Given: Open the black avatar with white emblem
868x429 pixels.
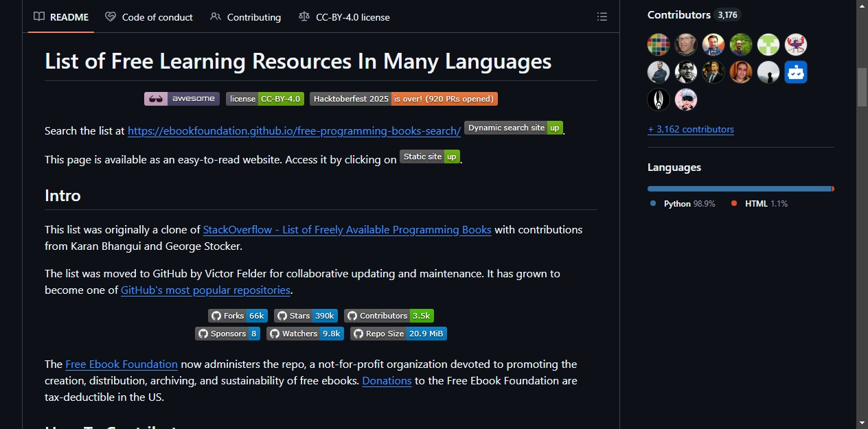Looking at the screenshot, I should pos(659,100).
